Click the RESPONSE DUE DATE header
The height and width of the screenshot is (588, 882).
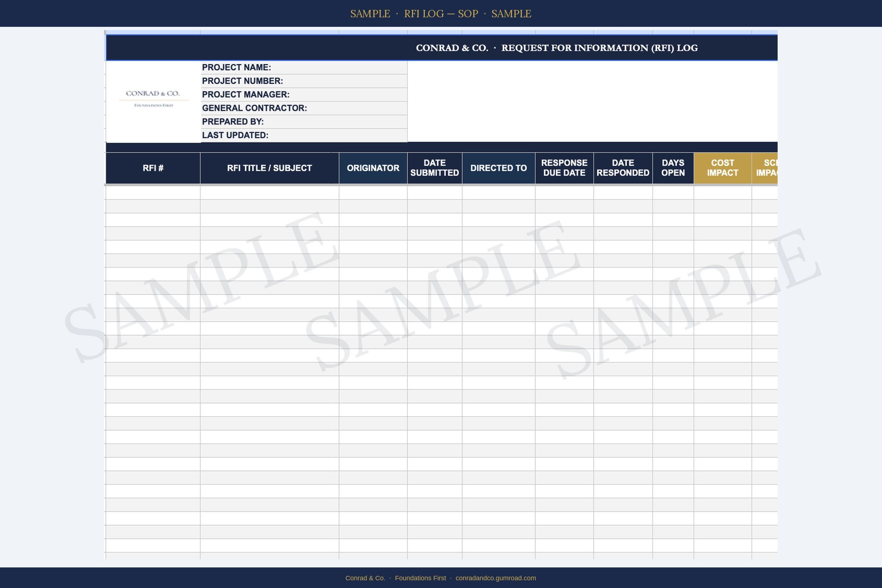tap(564, 168)
